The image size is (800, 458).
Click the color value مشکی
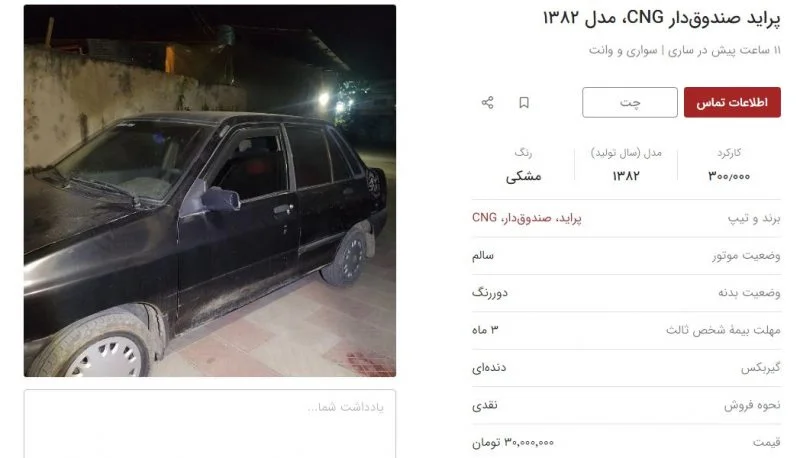coord(523,176)
